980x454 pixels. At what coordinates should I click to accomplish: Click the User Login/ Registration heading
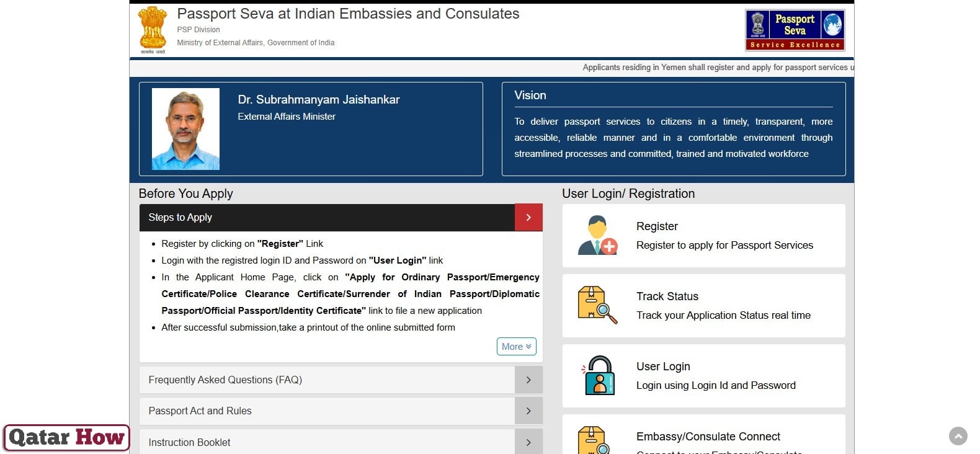(x=628, y=194)
